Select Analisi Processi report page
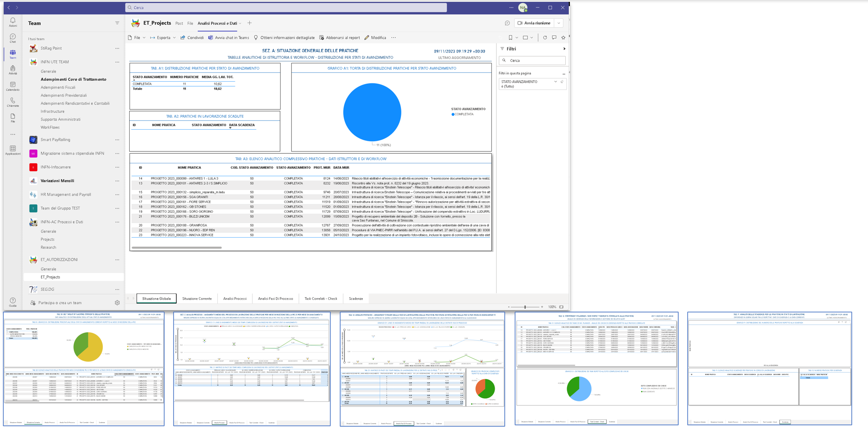 pyautogui.click(x=235, y=299)
